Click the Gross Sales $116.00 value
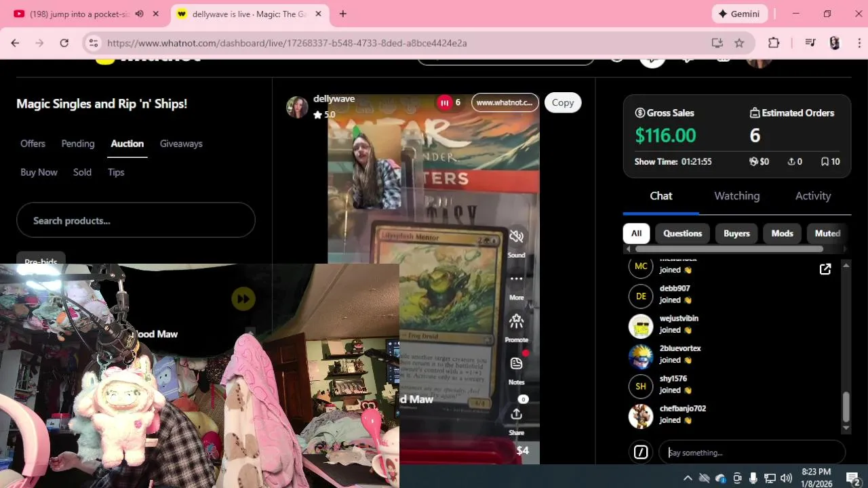 click(665, 136)
